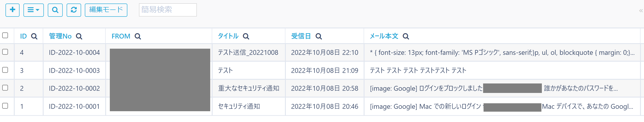Click the magnifier search toolbar button
This screenshot has width=644, height=122.
click(x=55, y=10)
